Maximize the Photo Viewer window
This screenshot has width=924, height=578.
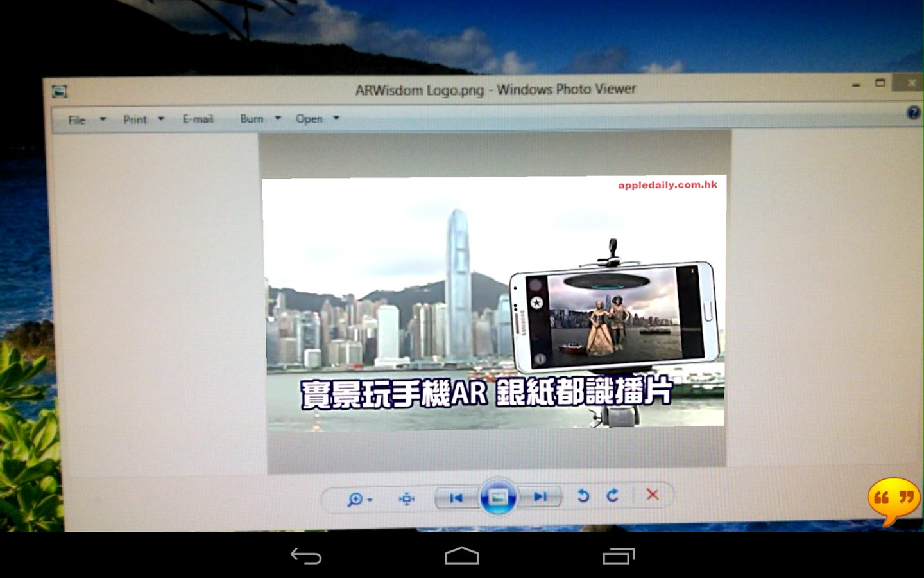(x=880, y=83)
